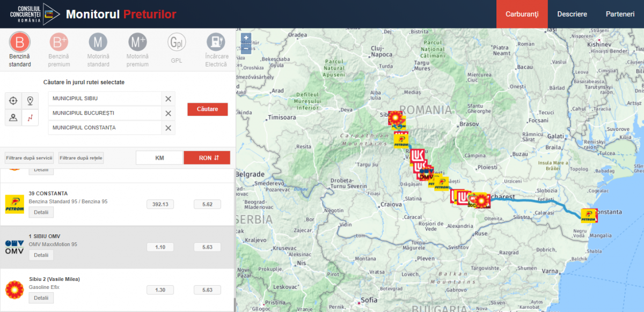Viewport: 644px width, 312px height.
Task: Edit the MUNICIPIUL BUCUREȘTI input field
Action: click(105, 113)
